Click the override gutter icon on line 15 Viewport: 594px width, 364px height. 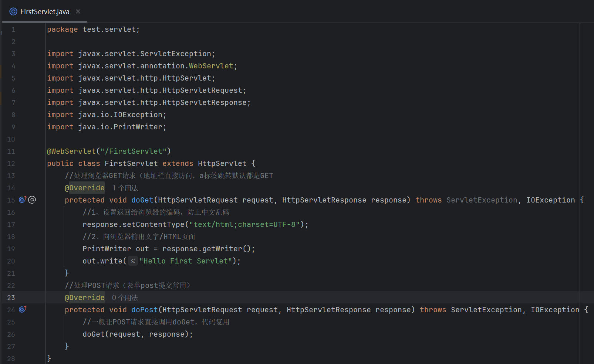tap(23, 200)
